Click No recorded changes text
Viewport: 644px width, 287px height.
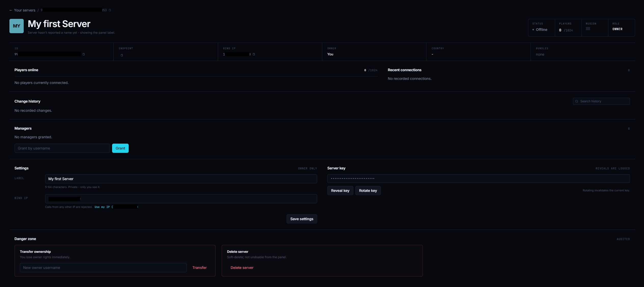33,110
